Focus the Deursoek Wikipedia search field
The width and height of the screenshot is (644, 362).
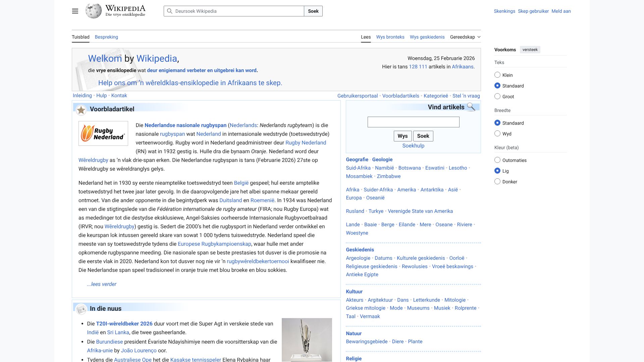pyautogui.click(x=234, y=11)
